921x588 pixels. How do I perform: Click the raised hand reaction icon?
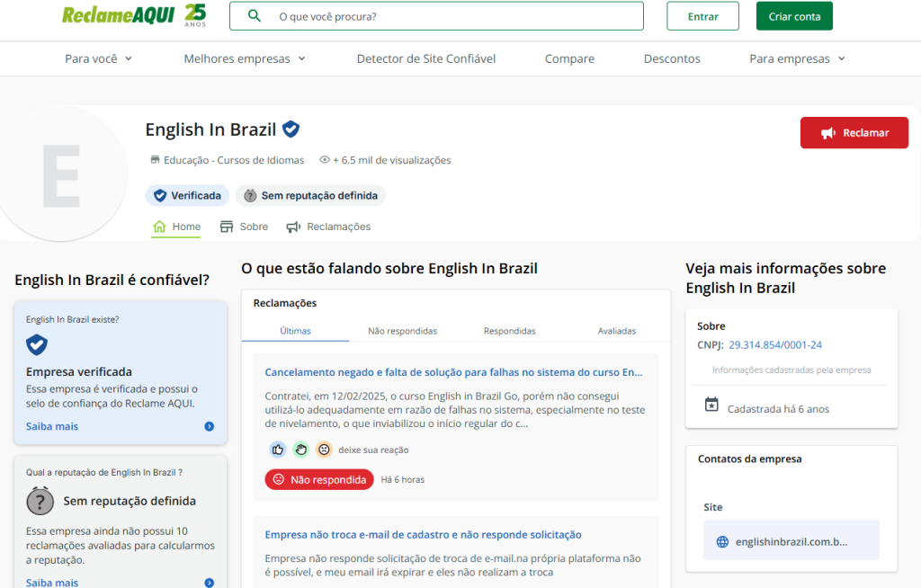(300, 450)
